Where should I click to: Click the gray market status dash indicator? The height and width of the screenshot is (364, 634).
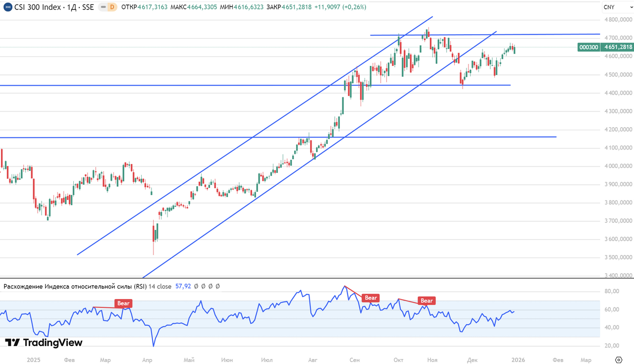[x=103, y=7]
